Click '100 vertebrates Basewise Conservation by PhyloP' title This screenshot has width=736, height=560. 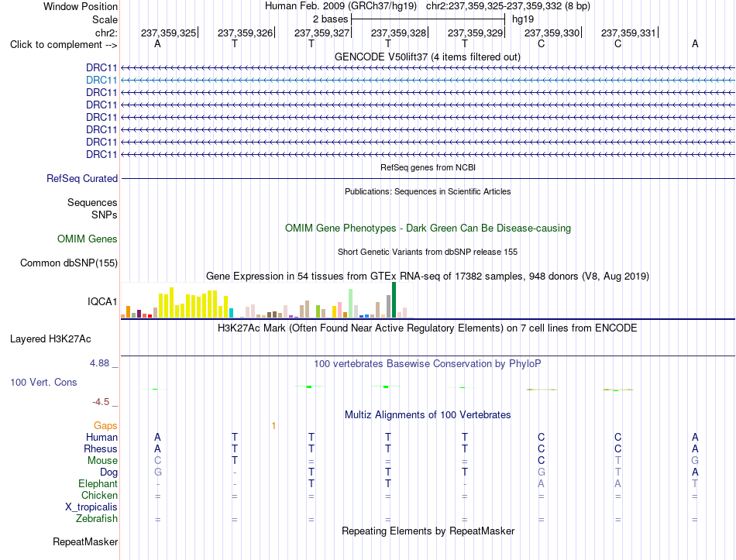427,364
